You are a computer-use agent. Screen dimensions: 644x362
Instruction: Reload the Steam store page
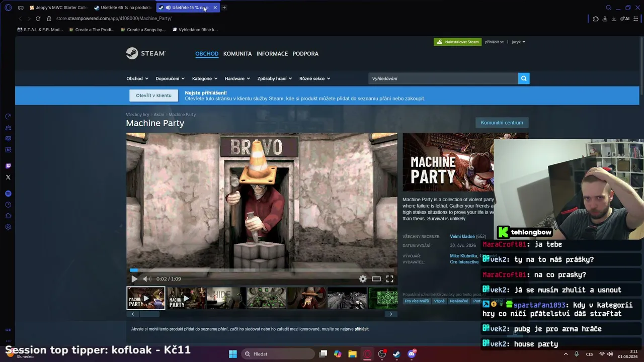(38, 19)
